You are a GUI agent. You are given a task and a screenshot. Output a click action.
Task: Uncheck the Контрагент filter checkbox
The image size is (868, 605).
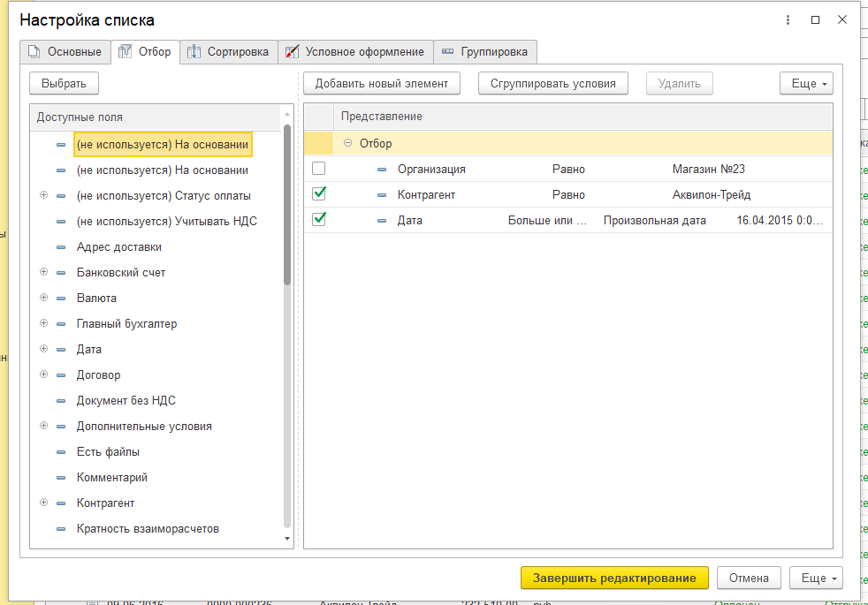(319, 193)
